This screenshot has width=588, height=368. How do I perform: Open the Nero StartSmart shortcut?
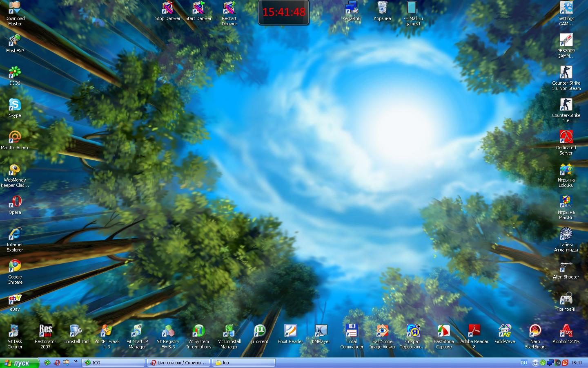pyautogui.click(x=535, y=331)
